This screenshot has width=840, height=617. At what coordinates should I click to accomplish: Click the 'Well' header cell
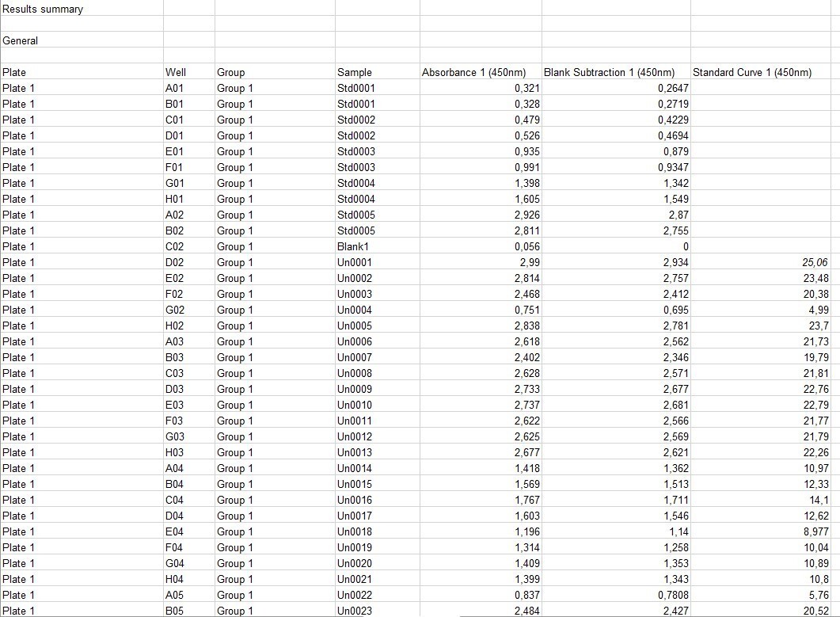pos(189,72)
